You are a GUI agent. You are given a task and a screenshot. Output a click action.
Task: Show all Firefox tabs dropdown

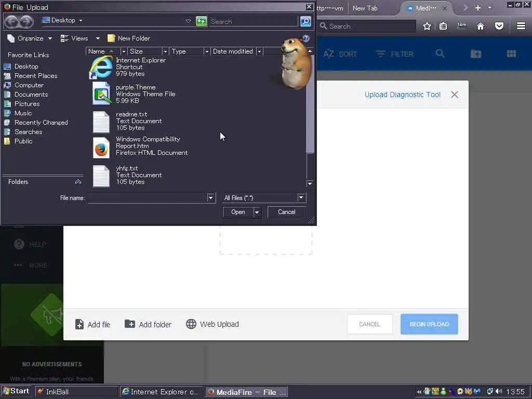pos(489,7)
